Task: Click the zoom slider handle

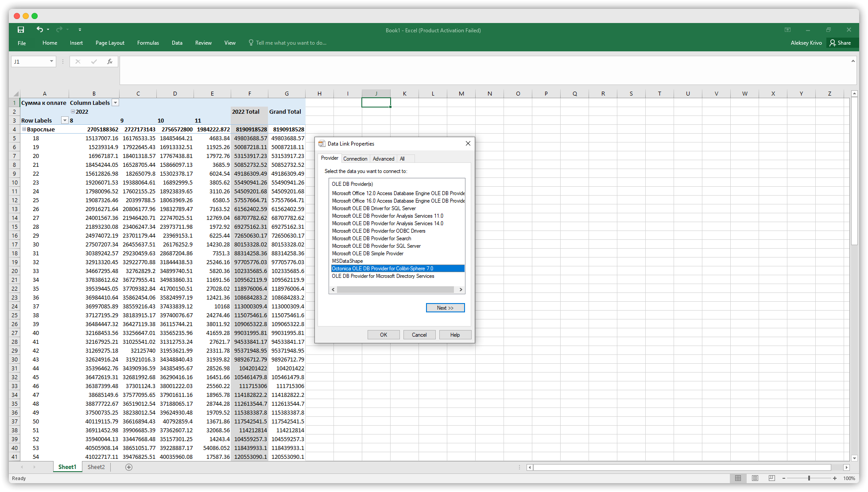Action: (809, 478)
